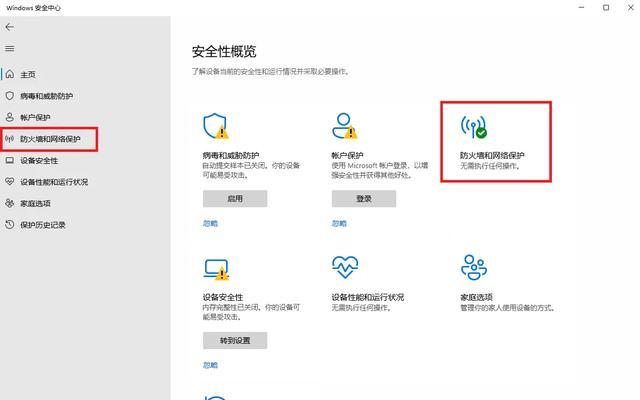Image resolution: width=640 pixels, height=400 pixels.
Task: Open 保护历史记录 from the sidebar
Action: (43, 225)
